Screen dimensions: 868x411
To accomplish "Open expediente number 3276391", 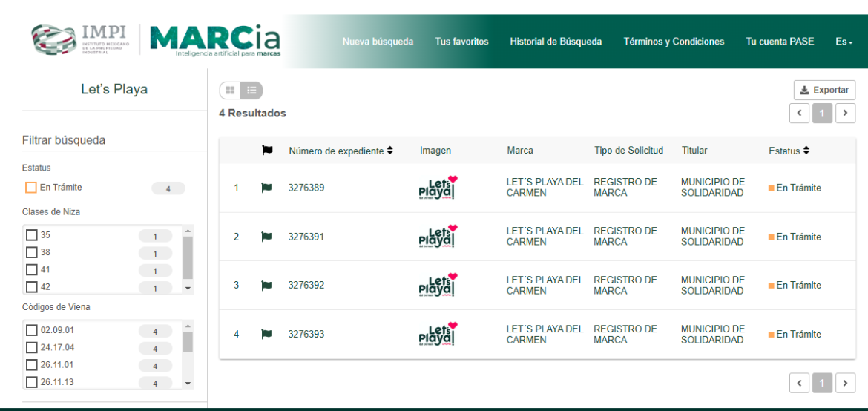I will tap(306, 237).
